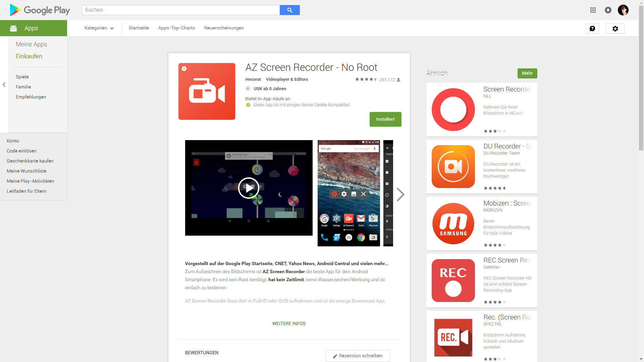Click the green Installiert button
644x362 pixels.
[385, 119]
